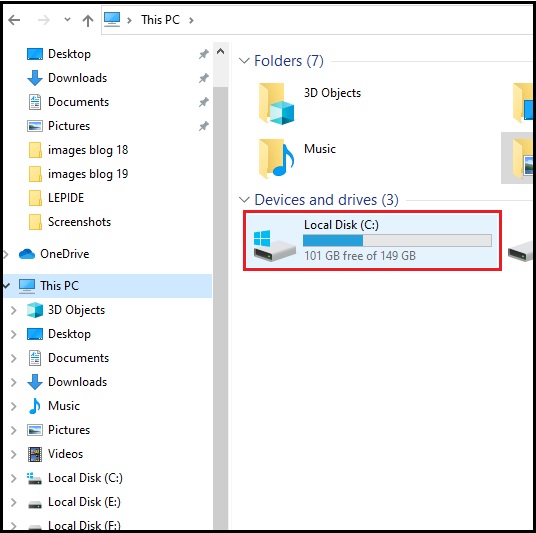Open the chevron before This PC in the address bar

tap(129, 21)
